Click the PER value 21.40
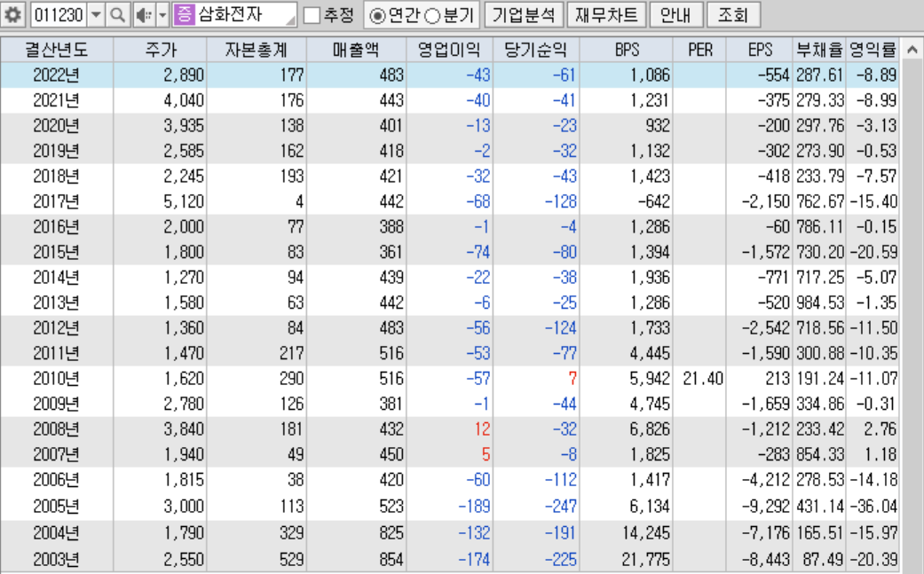The image size is (924, 574). pyautogui.click(x=703, y=379)
